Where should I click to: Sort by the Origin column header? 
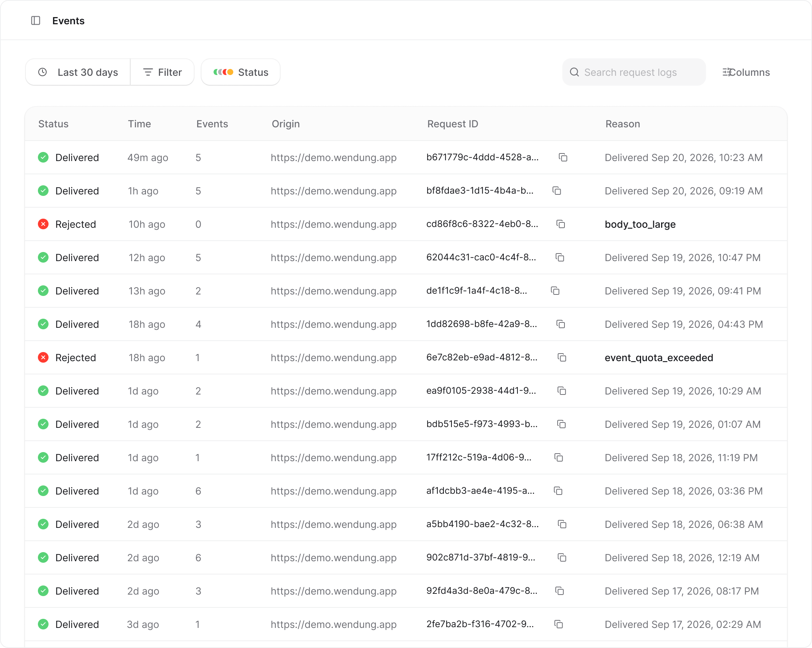click(x=286, y=124)
